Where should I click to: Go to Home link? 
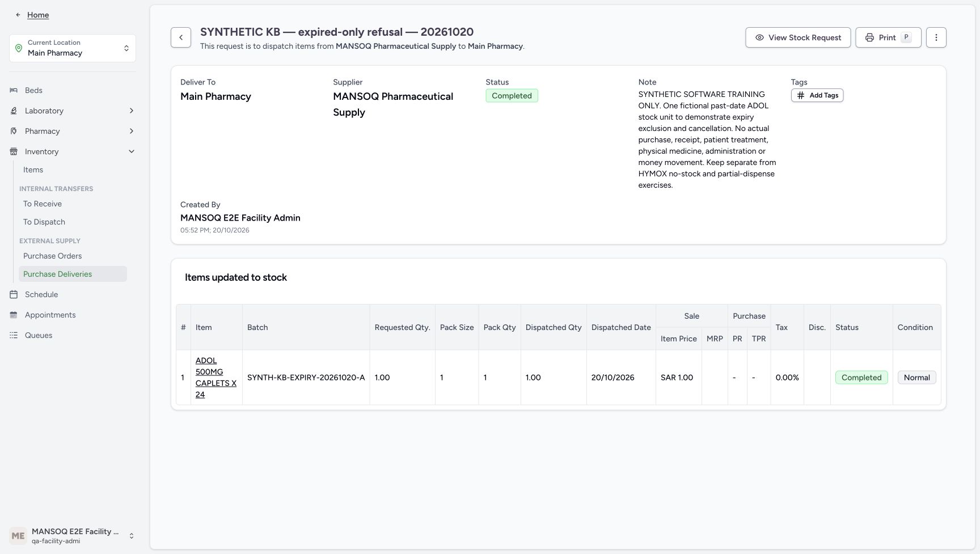[x=38, y=15]
